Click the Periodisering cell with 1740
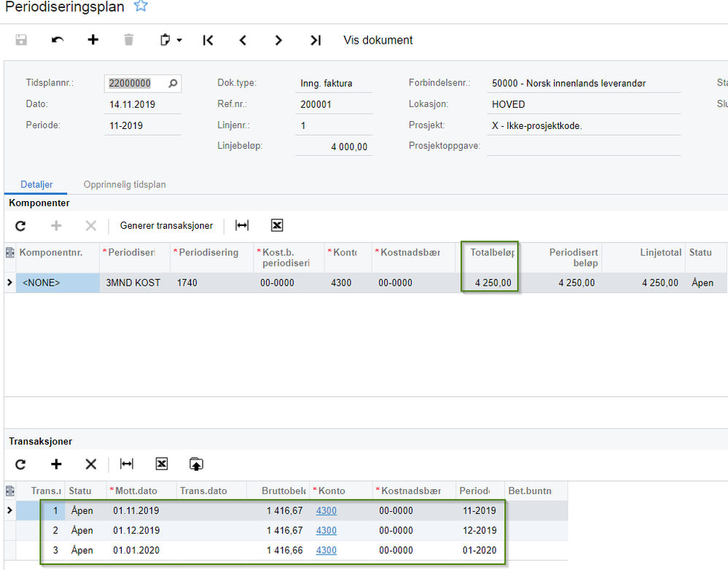Image resolution: width=728 pixels, height=570 pixels. click(x=212, y=283)
